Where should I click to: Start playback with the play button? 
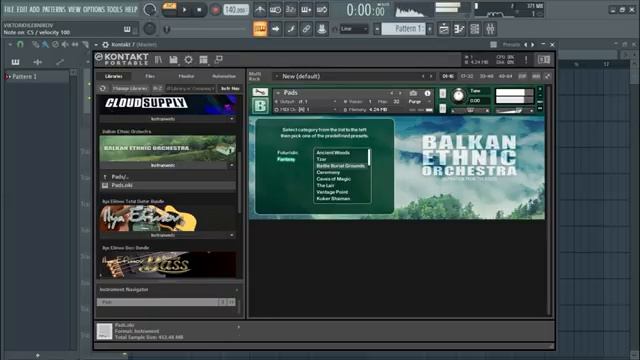point(184,10)
